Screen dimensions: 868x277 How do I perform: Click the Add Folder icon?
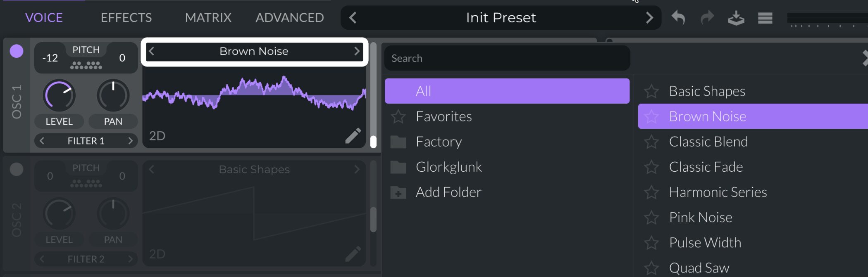[398, 192]
